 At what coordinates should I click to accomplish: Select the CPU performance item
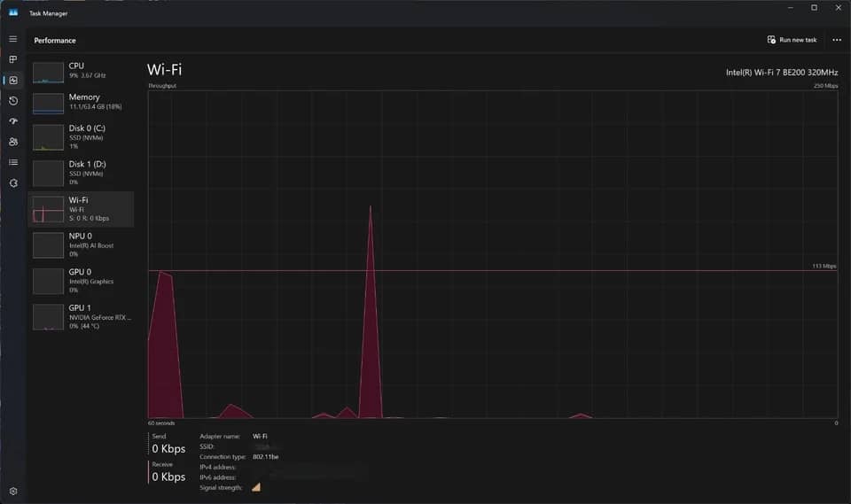tap(82, 71)
